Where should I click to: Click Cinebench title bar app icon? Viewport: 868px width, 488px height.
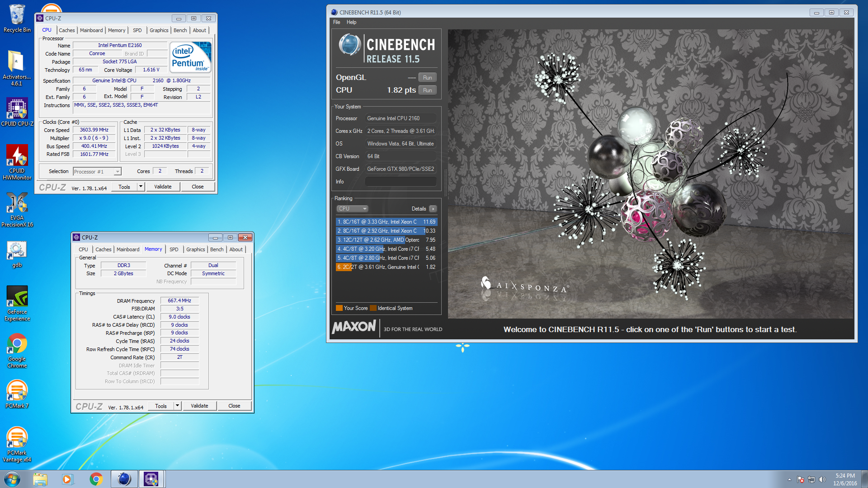[x=334, y=12]
